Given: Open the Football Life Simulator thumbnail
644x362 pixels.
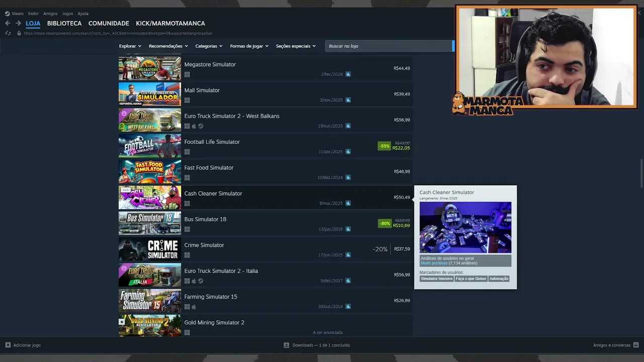Looking at the screenshot, I should click(x=150, y=146).
